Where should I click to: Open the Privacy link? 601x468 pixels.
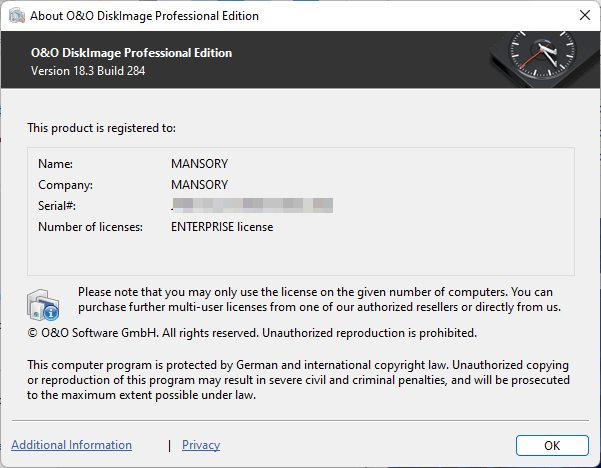[201, 445]
